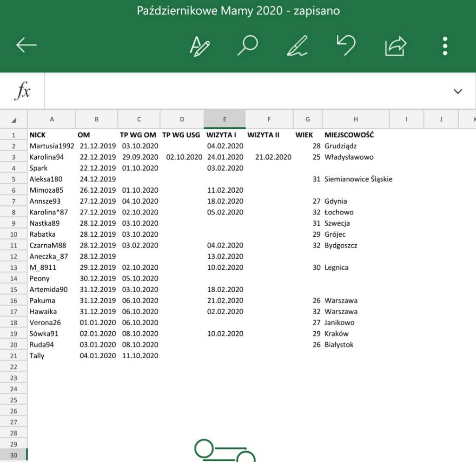This screenshot has width=476, height=462.
Task: Select the Mimoza85 cell
Action: (x=52, y=190)
